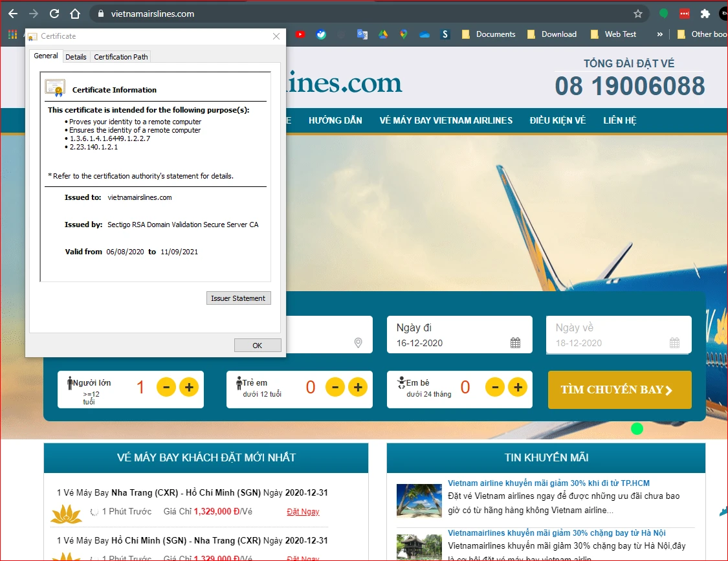Open the Web Test bookmark folder
Screen dimensions: 728x561
[x=613, y=34]
